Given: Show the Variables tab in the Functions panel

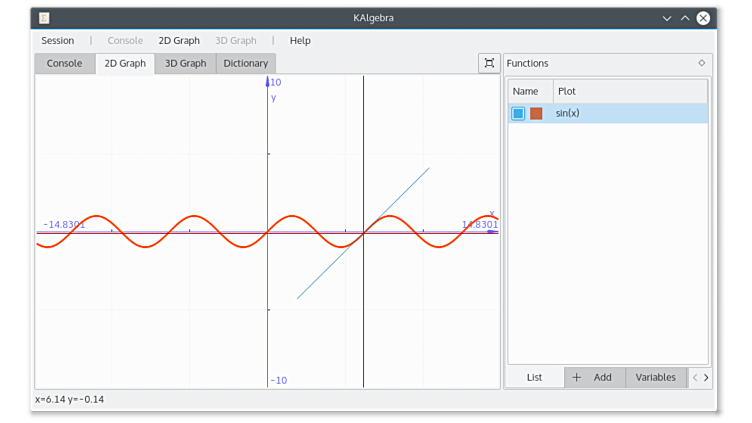Looking at the screenshot, I should tap(656, 378).
